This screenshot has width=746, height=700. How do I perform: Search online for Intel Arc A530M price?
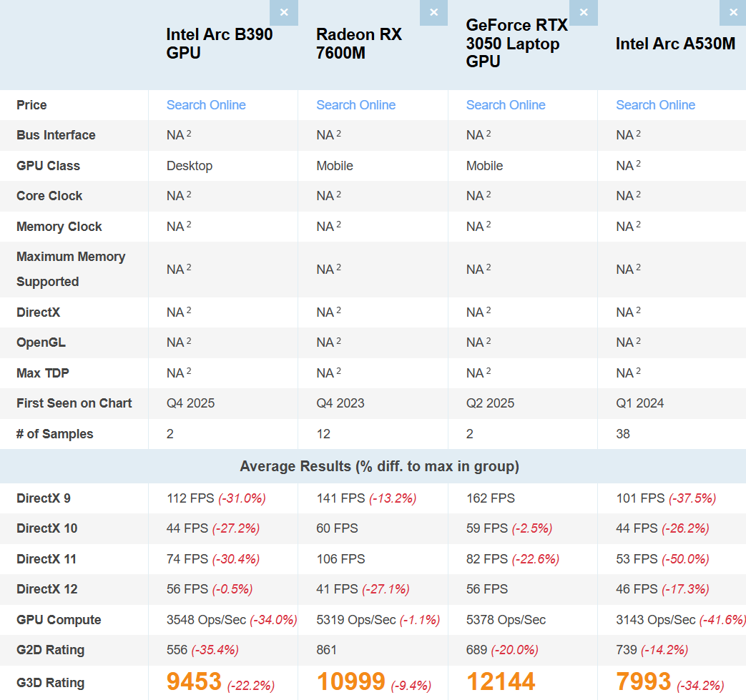point(655,105)
